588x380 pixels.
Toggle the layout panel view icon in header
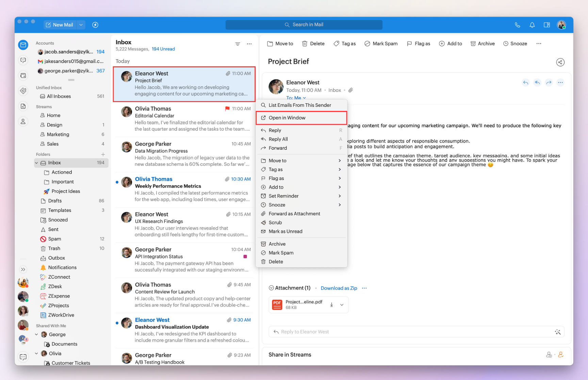(x=547, y=25)
